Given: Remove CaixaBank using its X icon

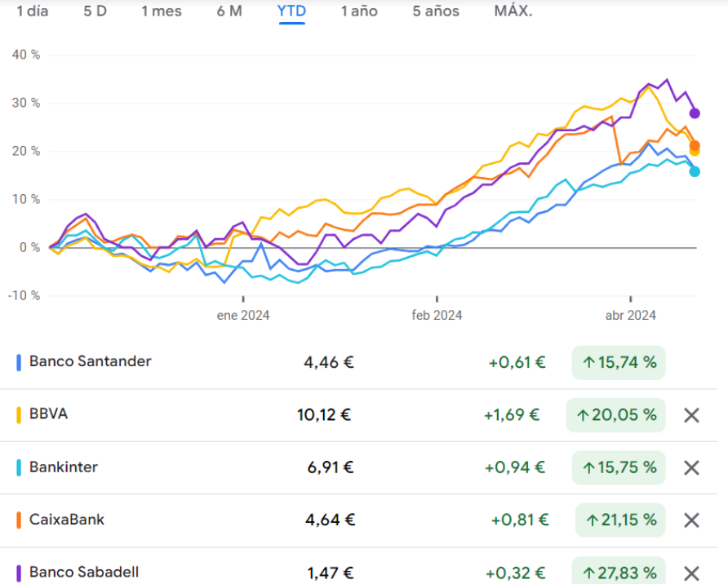Looking at the screenshot, I should pos(691,520).
